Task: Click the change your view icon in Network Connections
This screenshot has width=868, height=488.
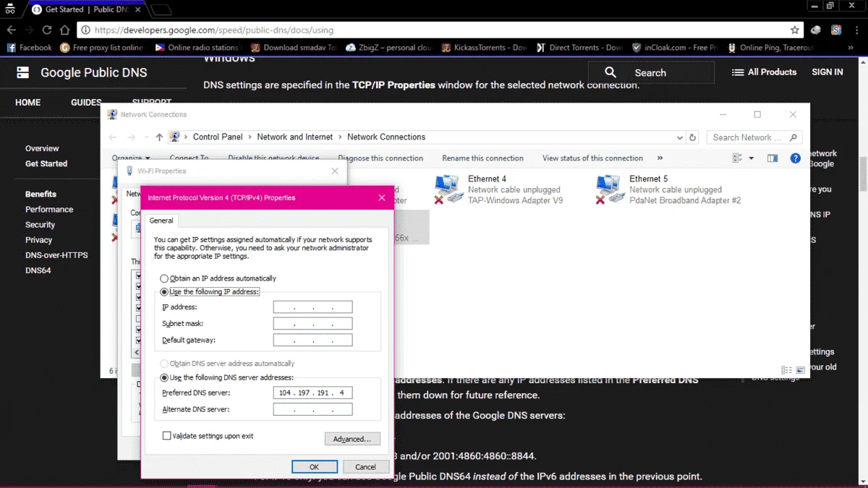Action: (737, 158)
